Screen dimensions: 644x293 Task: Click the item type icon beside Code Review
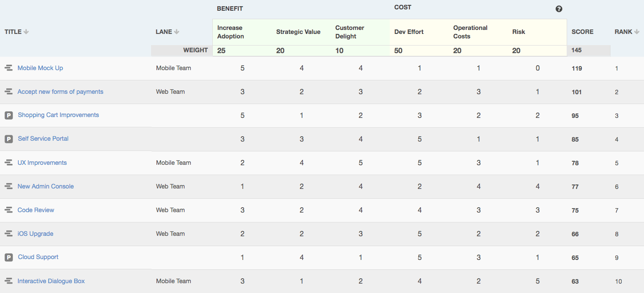pyautogui.click(x=8, y=209)
